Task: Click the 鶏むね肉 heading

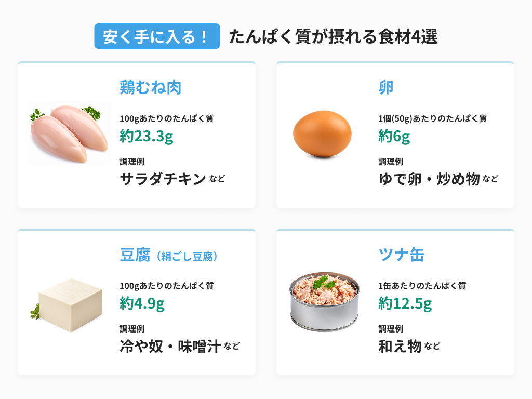Action: [150, 88]
